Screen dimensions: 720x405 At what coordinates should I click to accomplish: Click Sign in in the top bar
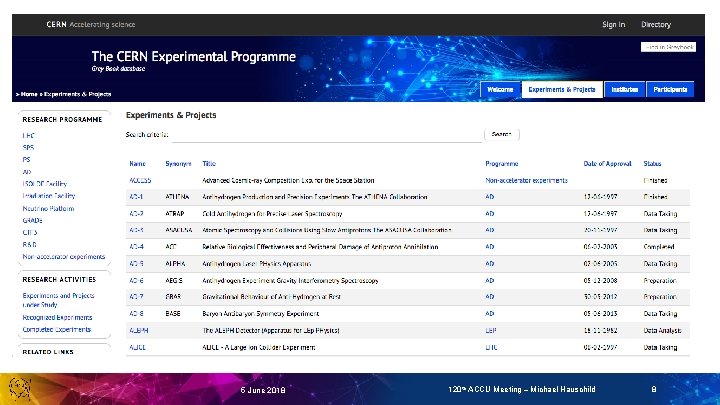coord(613,24)
